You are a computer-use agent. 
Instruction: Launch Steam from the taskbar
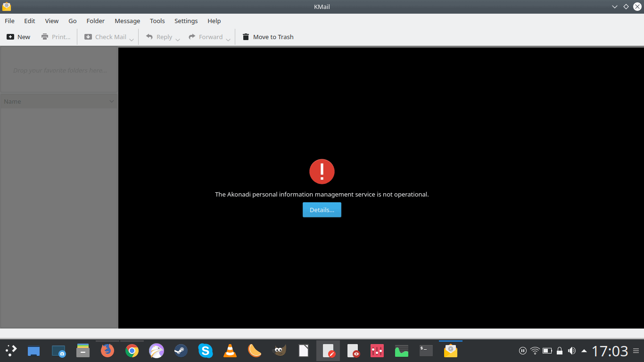point(181,351)
